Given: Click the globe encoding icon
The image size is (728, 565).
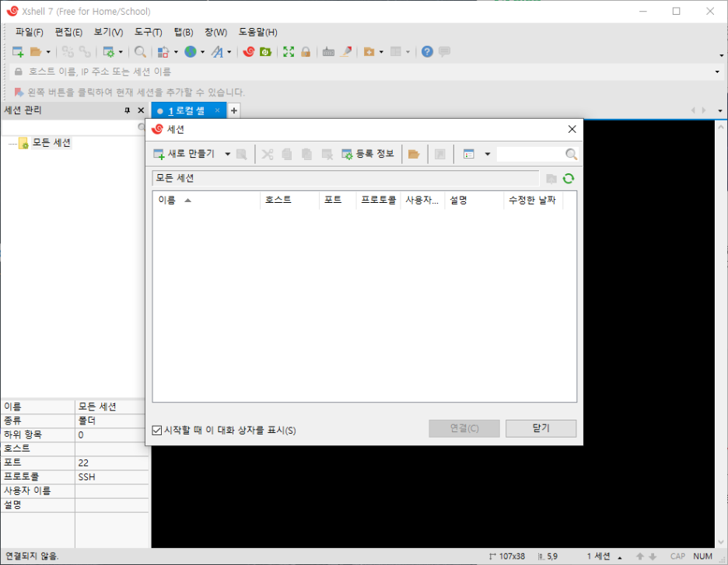Looking at the screenshot, I should (191, 51).
